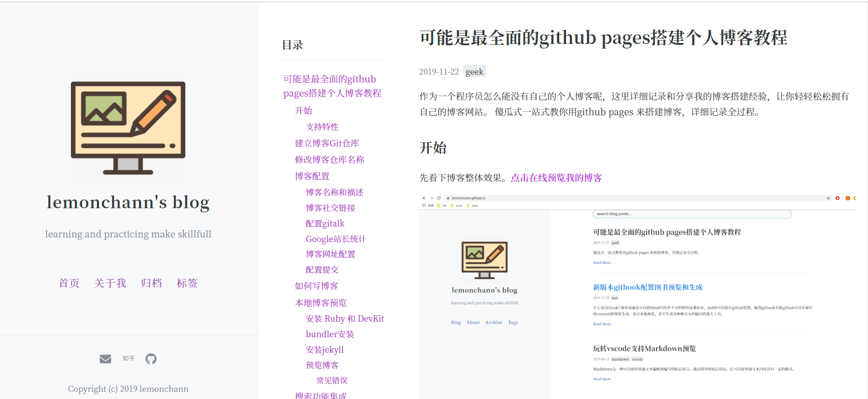Jump to bundler安装 section
Screen dimensions: 868x399
tap(330, 334)
